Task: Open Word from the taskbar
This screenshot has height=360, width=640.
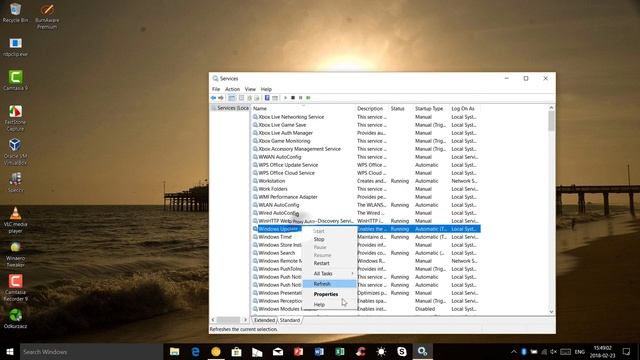Action: coord(319,351)
